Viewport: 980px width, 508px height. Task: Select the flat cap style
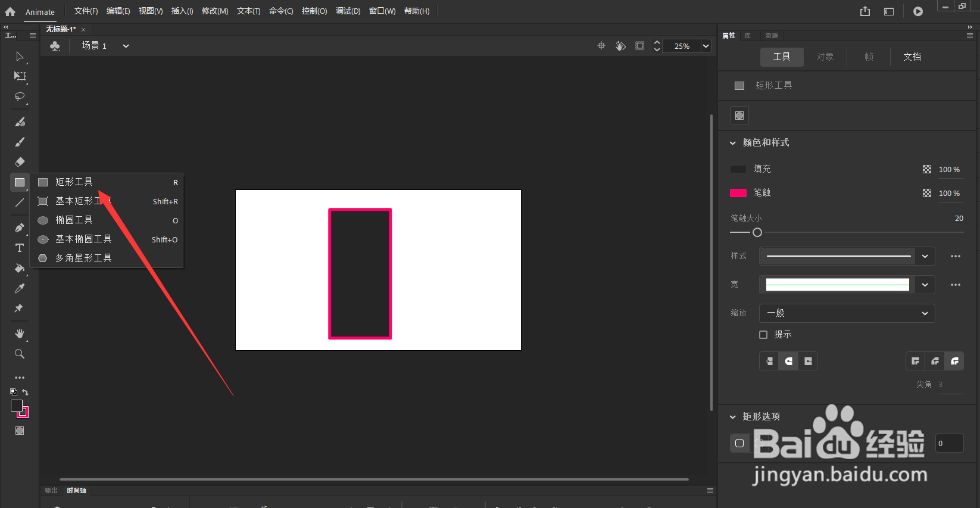coord(769,361)
